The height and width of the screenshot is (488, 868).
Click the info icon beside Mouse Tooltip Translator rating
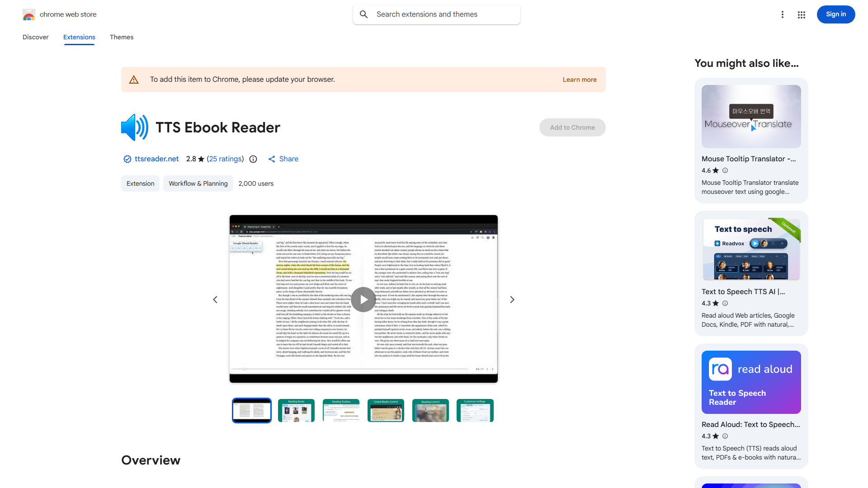pyautogui.click(x=725, y=170)
